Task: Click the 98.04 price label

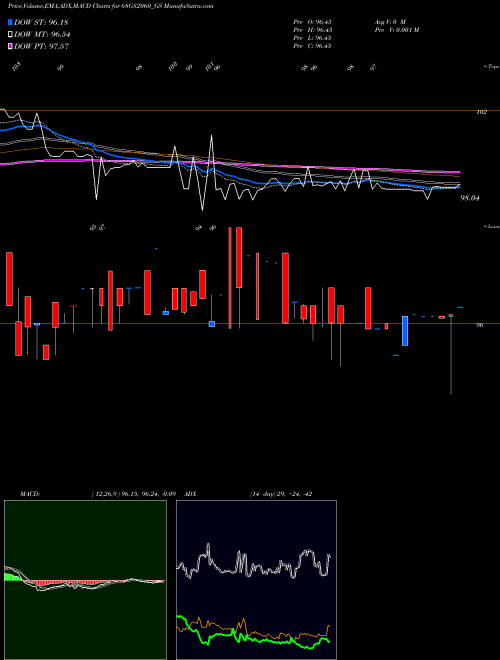Action: 470,198
